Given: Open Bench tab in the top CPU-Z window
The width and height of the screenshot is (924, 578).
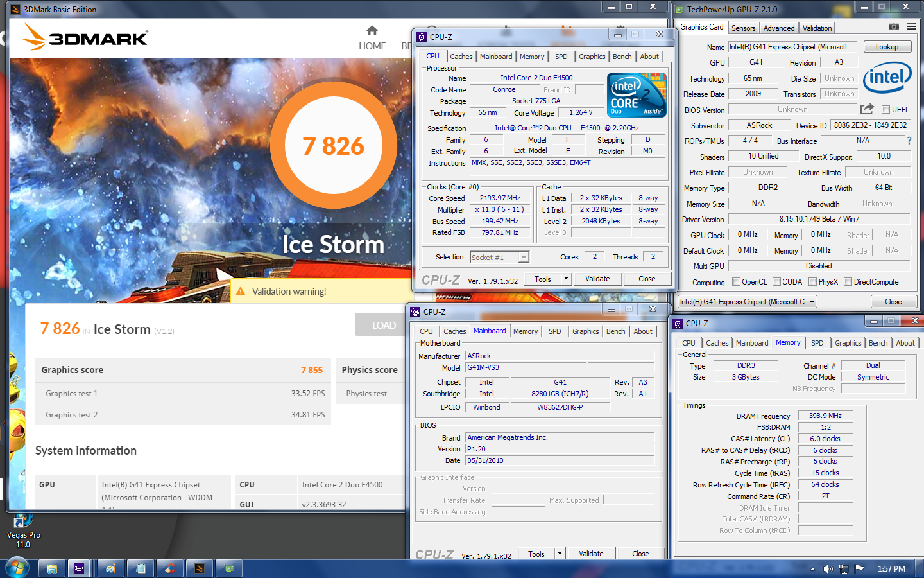Looking at the screenshot, I should [622, 57].
